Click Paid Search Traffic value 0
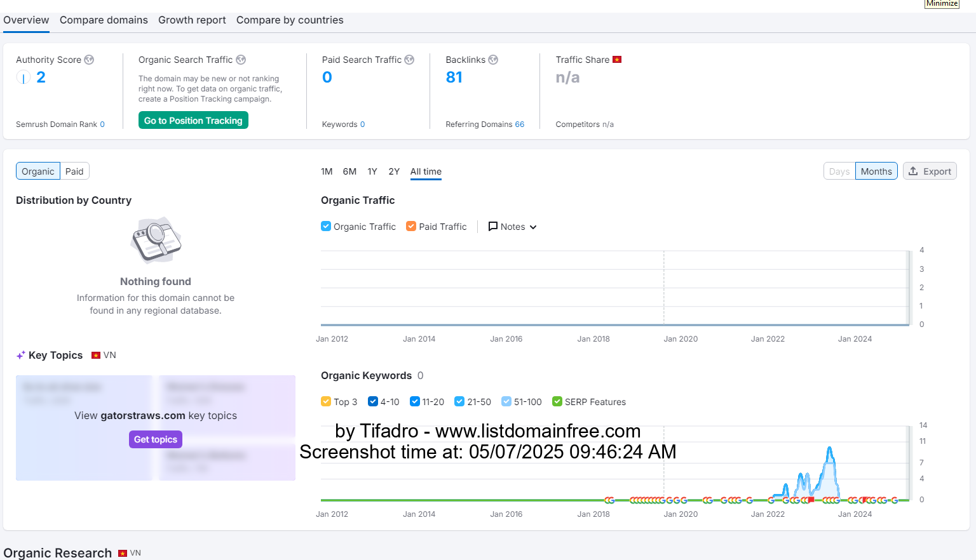 pyautogui.click(x=327, y=77)
